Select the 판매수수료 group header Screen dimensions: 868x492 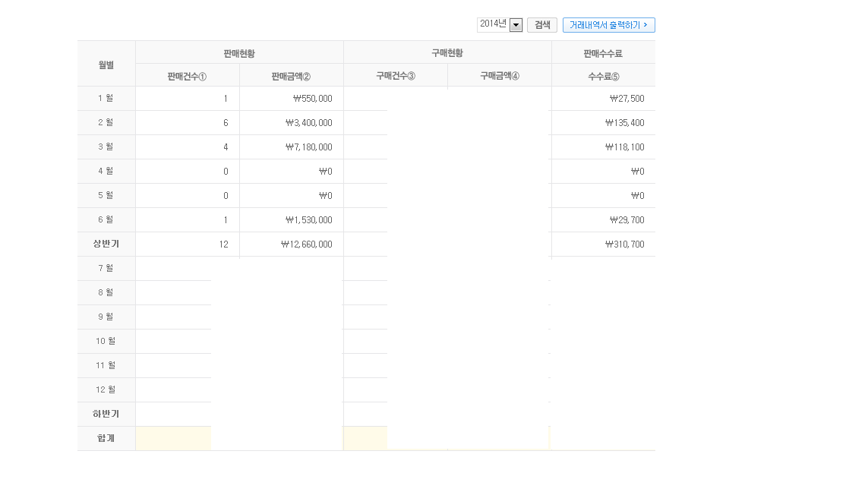click(x=603, y=53)
